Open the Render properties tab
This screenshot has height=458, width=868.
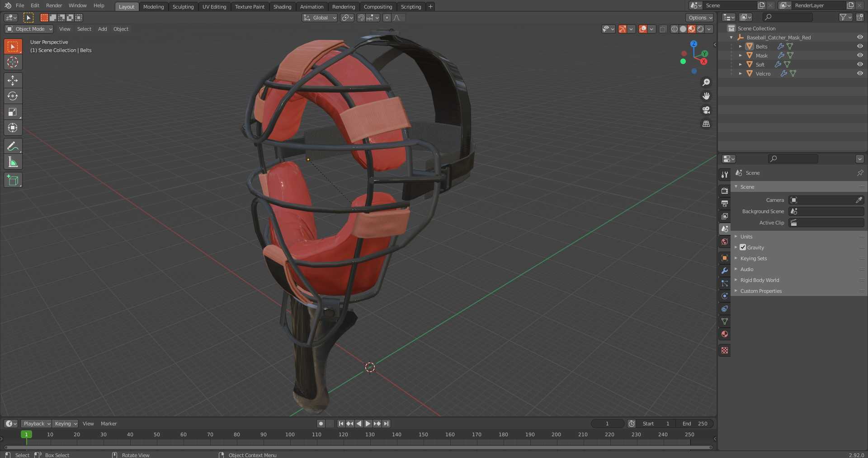click(x=725, y=191)
